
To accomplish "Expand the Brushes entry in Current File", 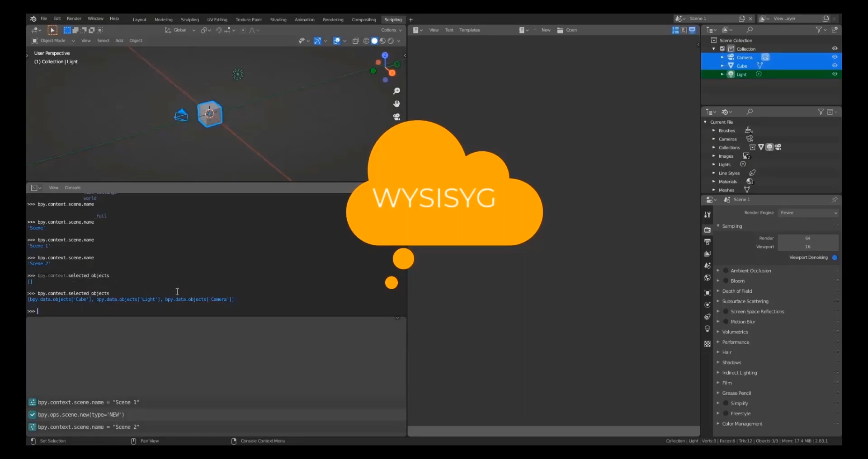I will pos(714,131).
